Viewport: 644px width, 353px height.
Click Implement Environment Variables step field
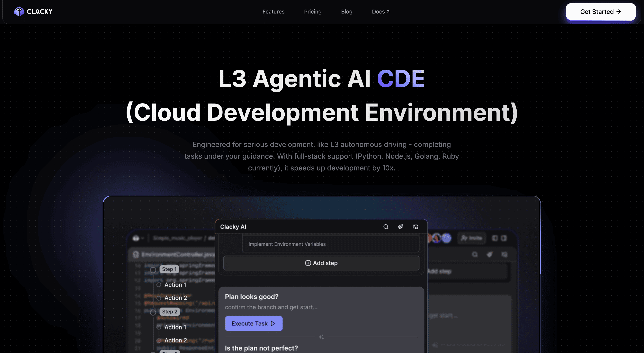click(330, 244)
